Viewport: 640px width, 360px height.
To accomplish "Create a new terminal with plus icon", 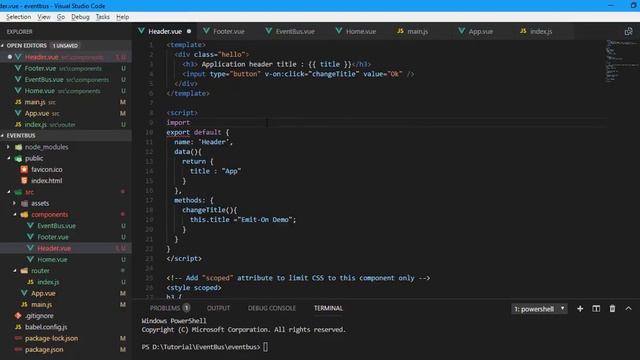I will (580, 309).
